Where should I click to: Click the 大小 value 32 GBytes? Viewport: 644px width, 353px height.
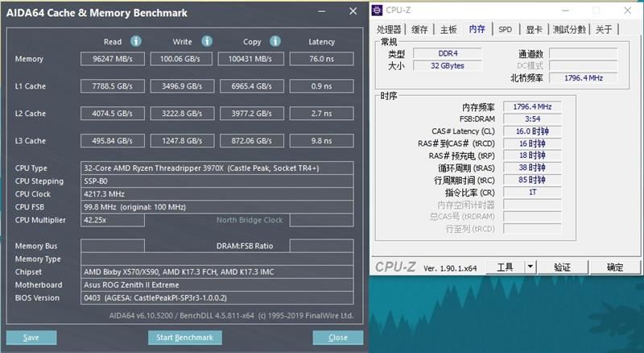448,66
